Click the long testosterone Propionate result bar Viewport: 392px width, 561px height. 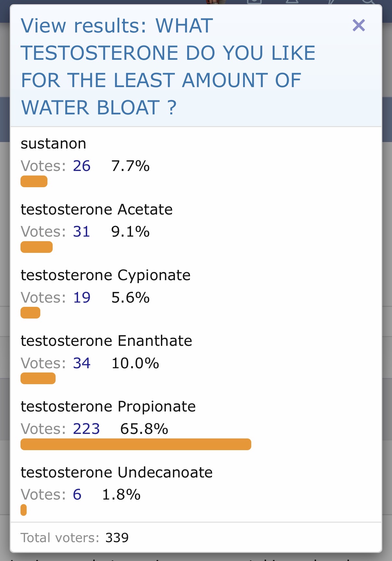point(136,444)
